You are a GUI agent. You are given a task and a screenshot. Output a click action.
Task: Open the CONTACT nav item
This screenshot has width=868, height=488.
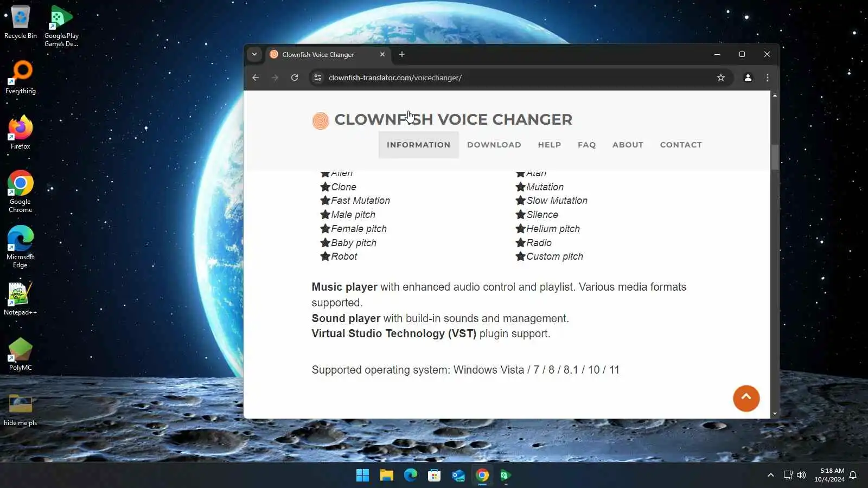[x=681, y=145]
